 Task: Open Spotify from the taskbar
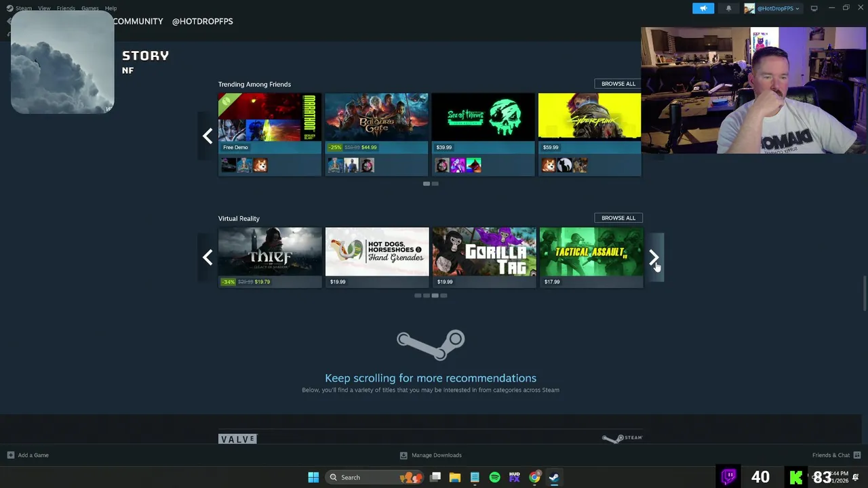click(x=494, y=477)
